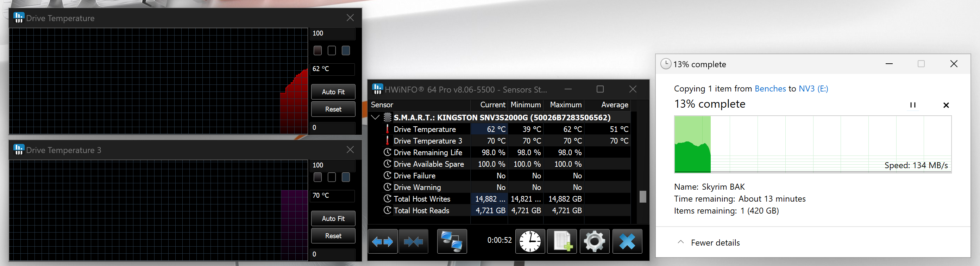Viewport: 980px width, 266px height.
Task: Pause the file copy operation
Action: click(x=913, y=105)
